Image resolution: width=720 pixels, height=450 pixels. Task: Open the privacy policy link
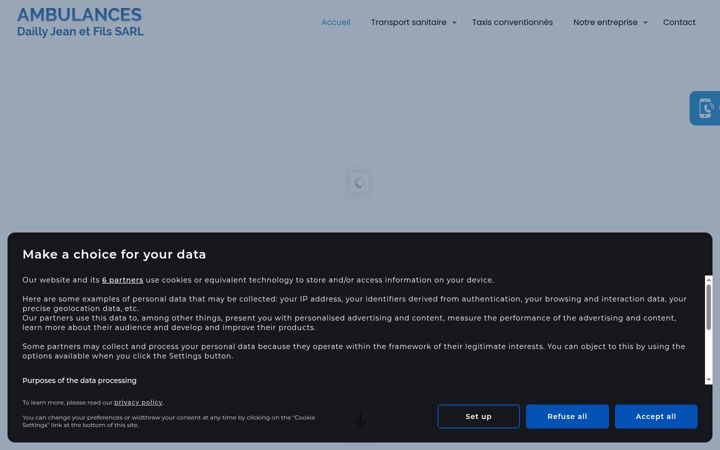click(x=138, y=402)
